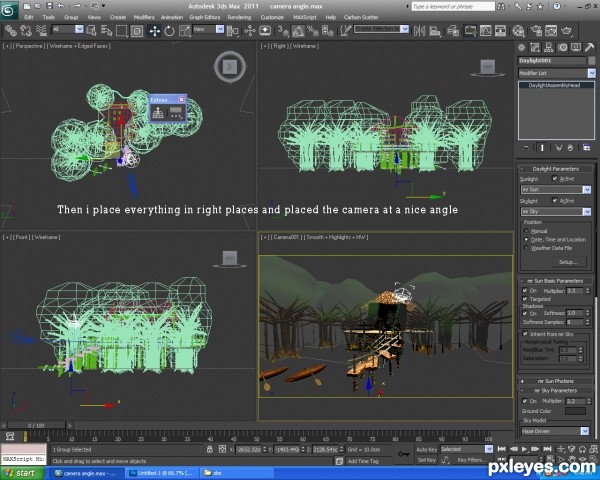Toggle the Percent Snap icon
Screen dimensions: 600x480
click(313, 31)
